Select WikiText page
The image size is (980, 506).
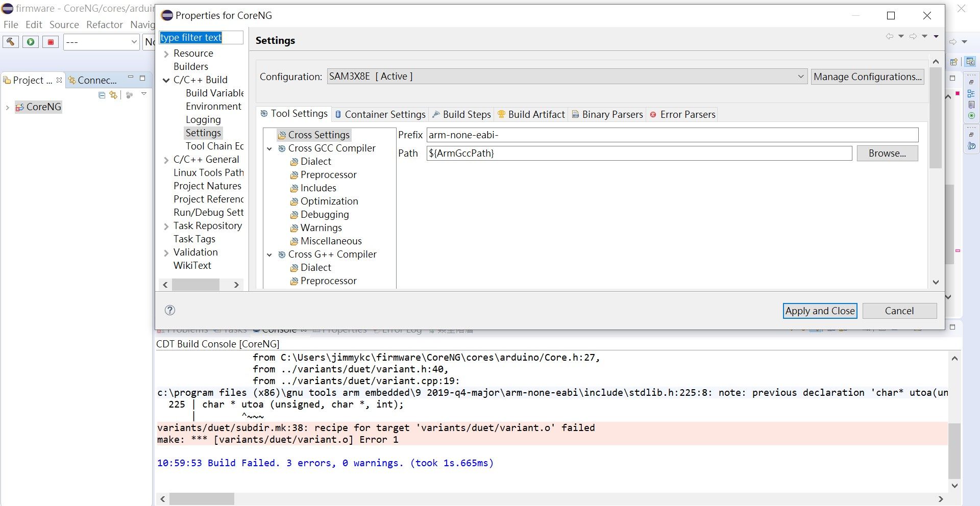192,265
